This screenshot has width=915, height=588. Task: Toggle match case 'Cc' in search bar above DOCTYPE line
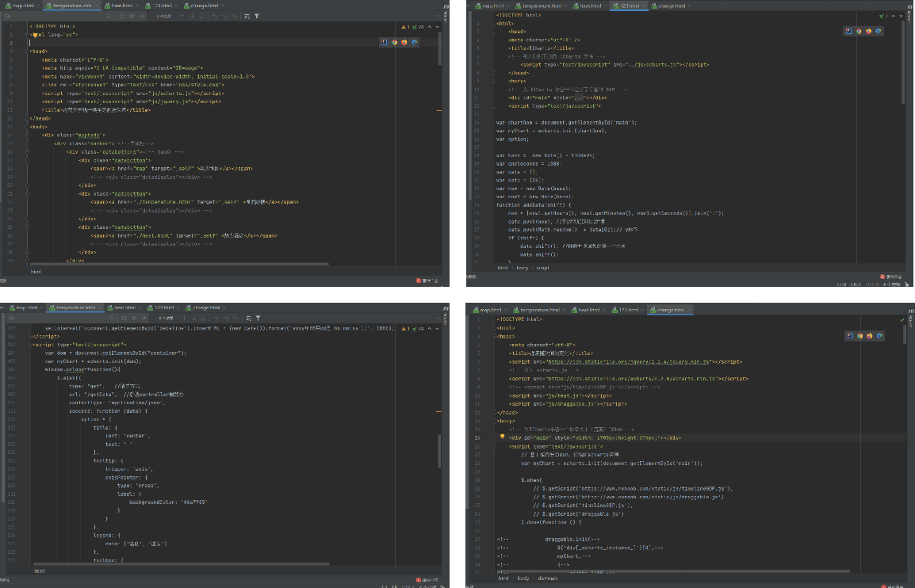click(x=122, y=17)
